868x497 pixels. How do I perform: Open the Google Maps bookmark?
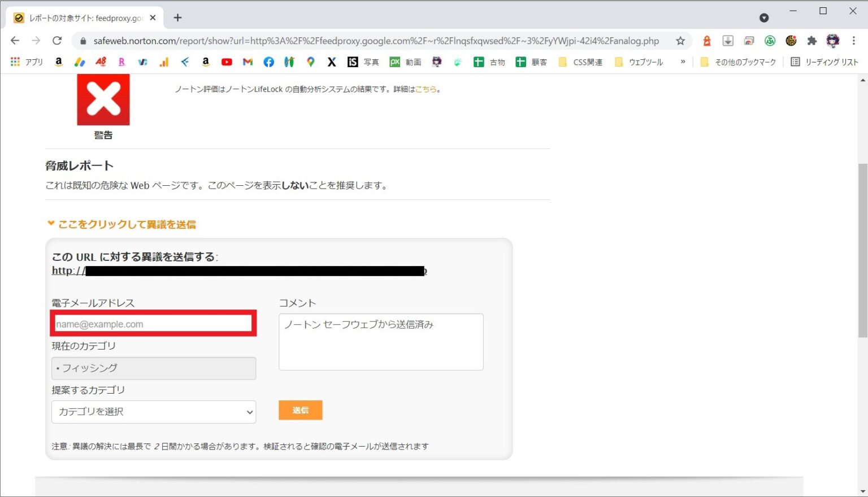(x=310, y=62)
